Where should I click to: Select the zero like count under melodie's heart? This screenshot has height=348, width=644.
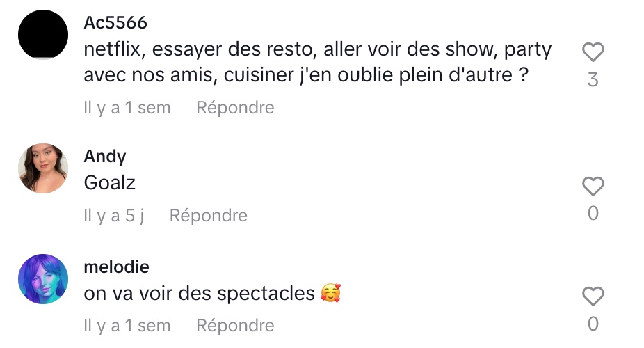(593, 324)
